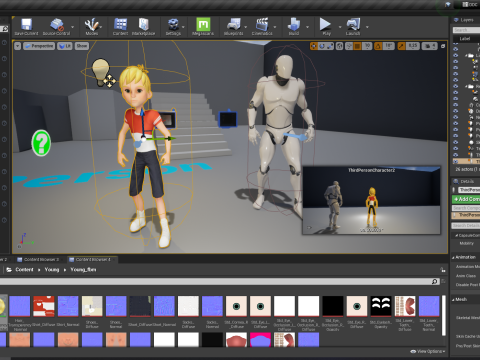Select the Layers panel tab
The height and width of the screenshot is (360, 480).
464,20
